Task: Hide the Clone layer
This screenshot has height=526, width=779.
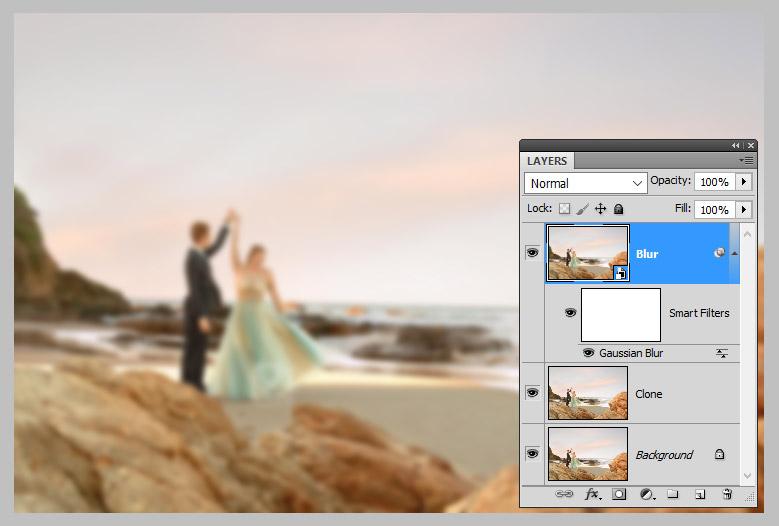Action: 532,393
